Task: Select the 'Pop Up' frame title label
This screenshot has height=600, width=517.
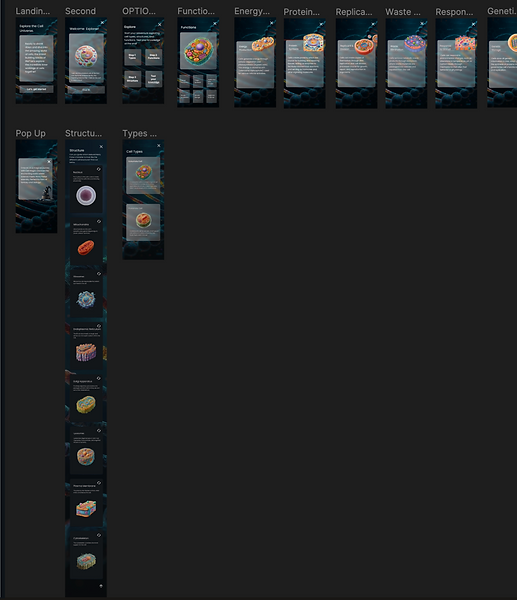Action: (31, 133)
